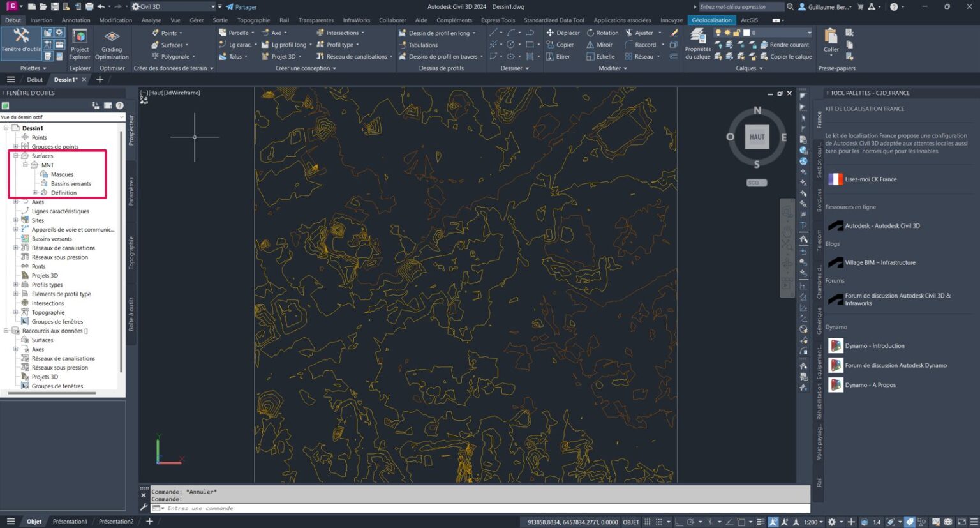
Task: Select the Déplacer (move) tool
Action: click(562, 33)
